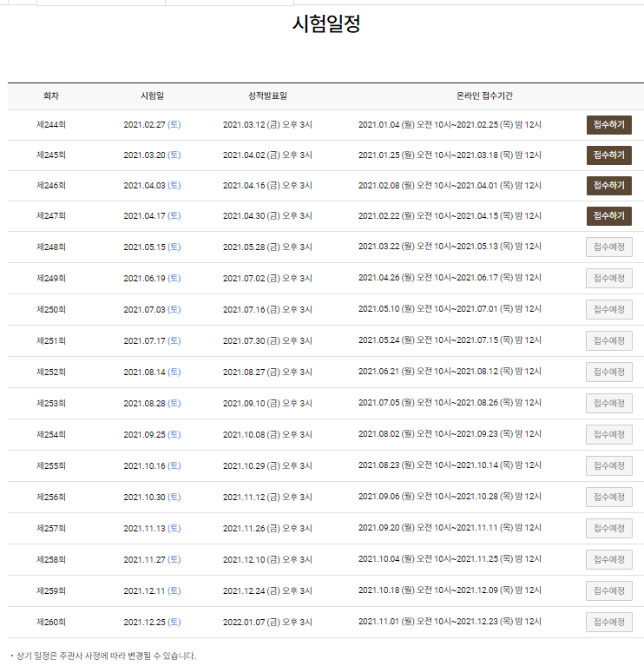The height and width of the screenshot is (666, 644).
Task: Click 접수예정 button for 제248회
Action: click(608, 247)
